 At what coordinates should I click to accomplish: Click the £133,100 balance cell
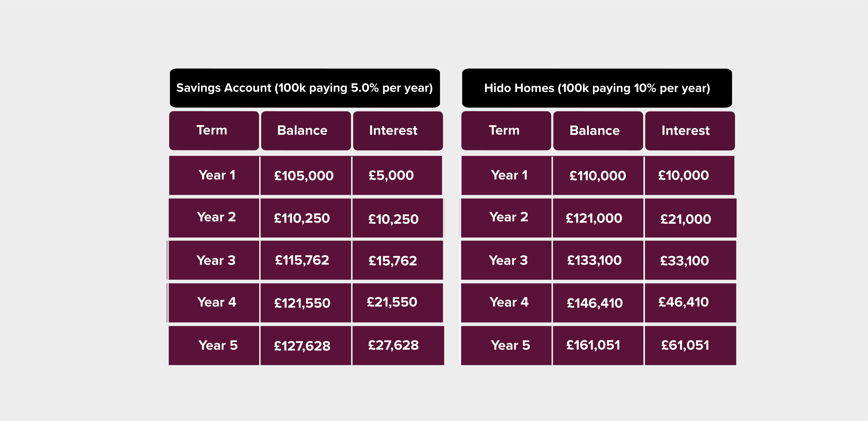click(598, 260)
